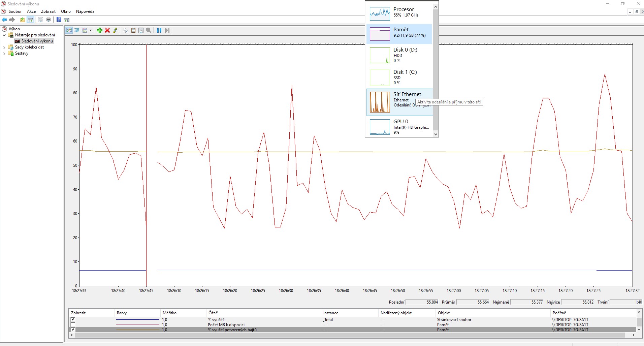Click the clipboard Paste counter list icon
This screenshot has height=346, width=644.
pos(133,30)
